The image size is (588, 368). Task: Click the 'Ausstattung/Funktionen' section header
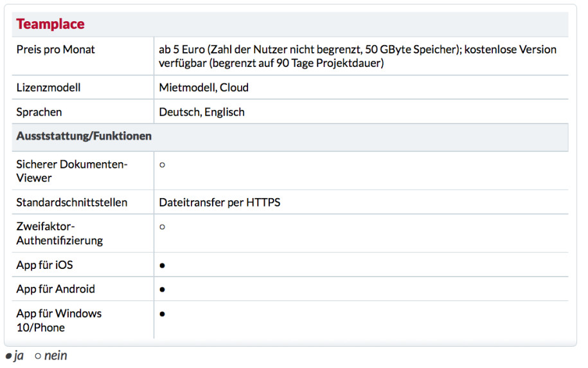click(84, 136)
